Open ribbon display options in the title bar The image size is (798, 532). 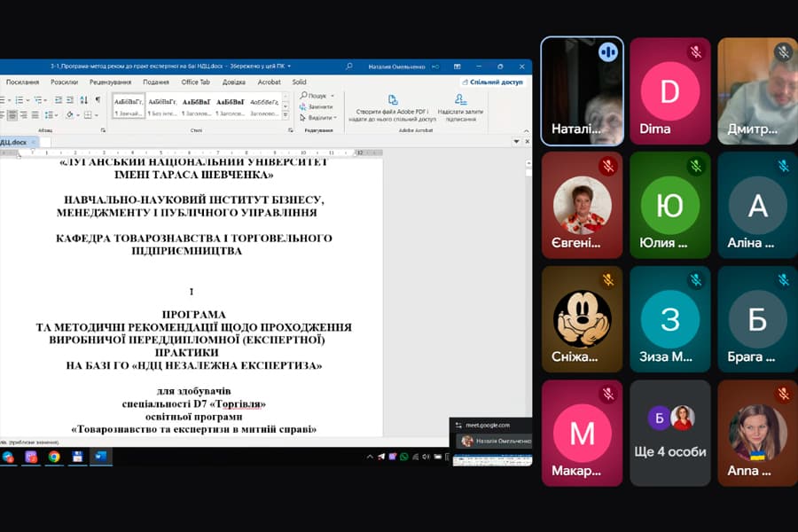point(457,66)
